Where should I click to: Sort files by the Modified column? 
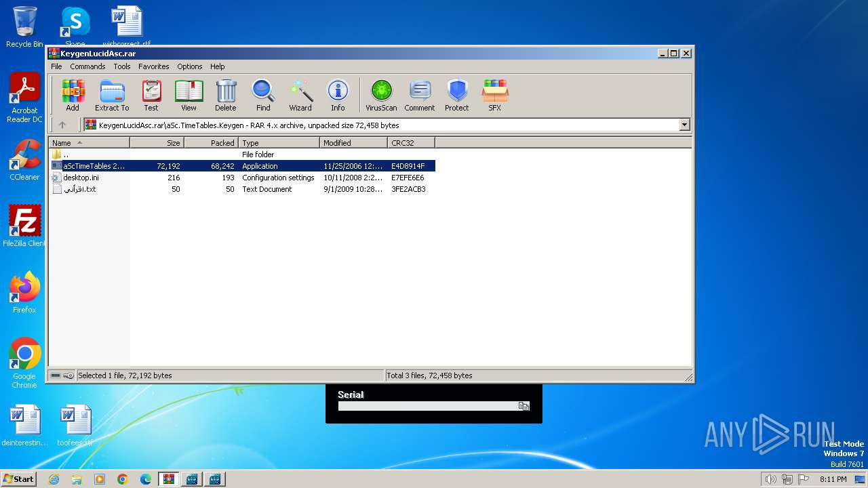(353, 142)
